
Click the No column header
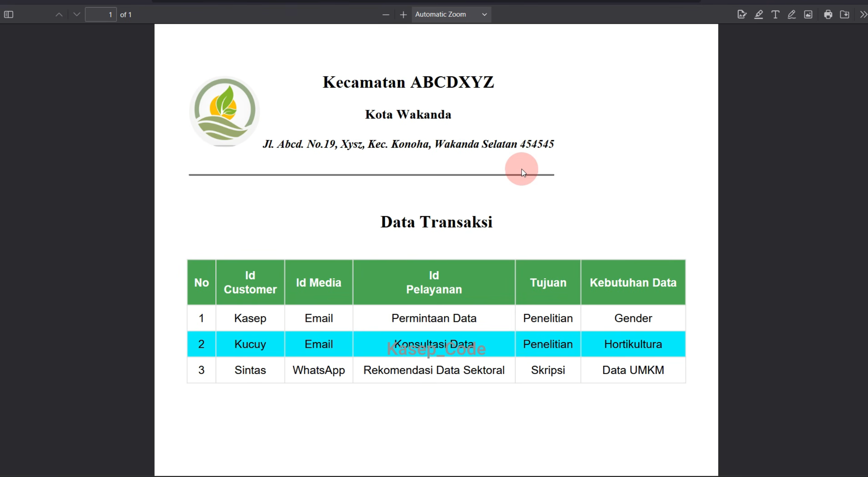pyautogui.click(x=201, y=282)
